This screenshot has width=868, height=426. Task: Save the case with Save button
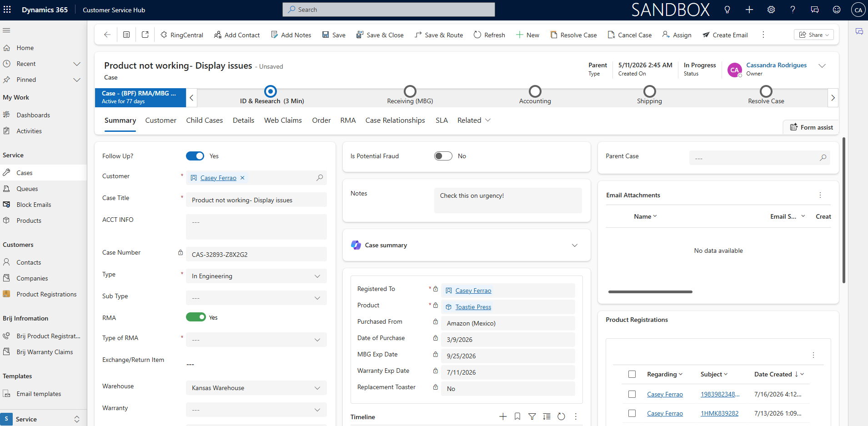[334, 35]
